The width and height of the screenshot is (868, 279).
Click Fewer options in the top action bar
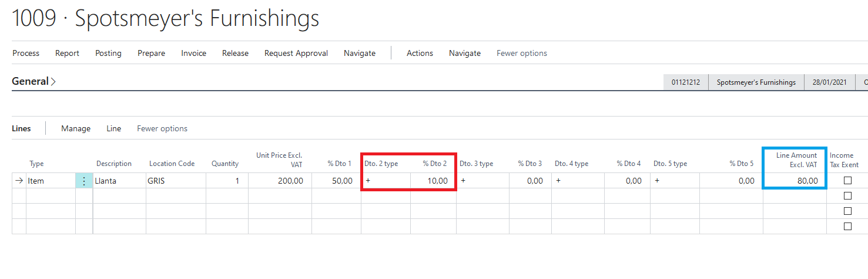pos(522,53)
